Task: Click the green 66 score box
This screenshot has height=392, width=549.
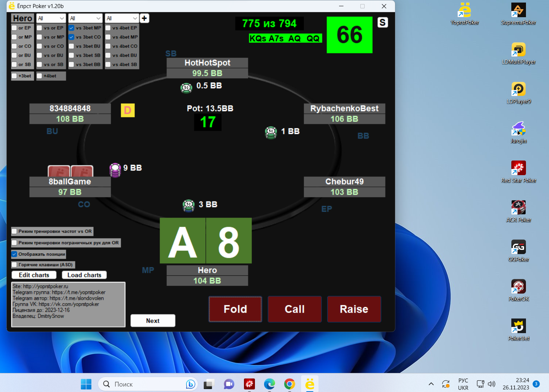Action: pos(349,35)
